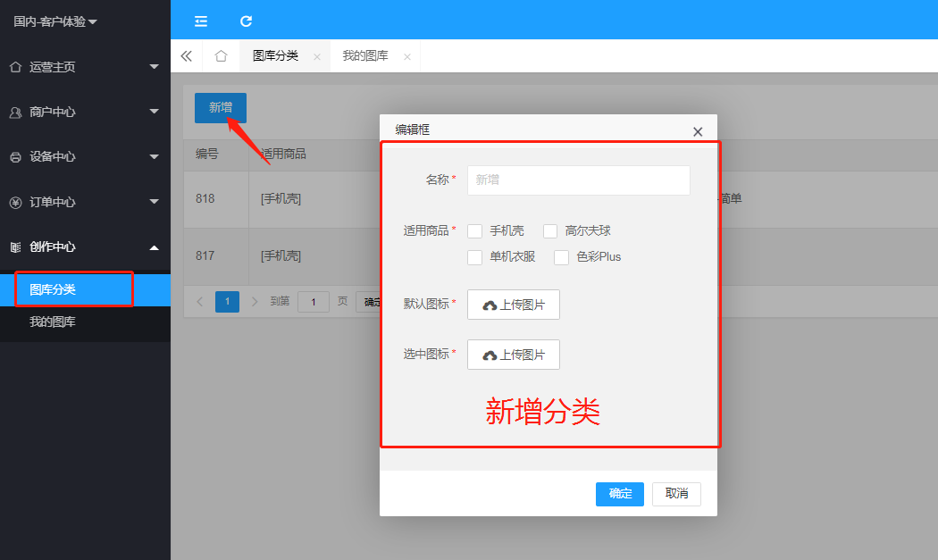938x560 pixels.
Task: Click the refresh icon in top bar
Action: pyautogui.click(x=247, y=21)
